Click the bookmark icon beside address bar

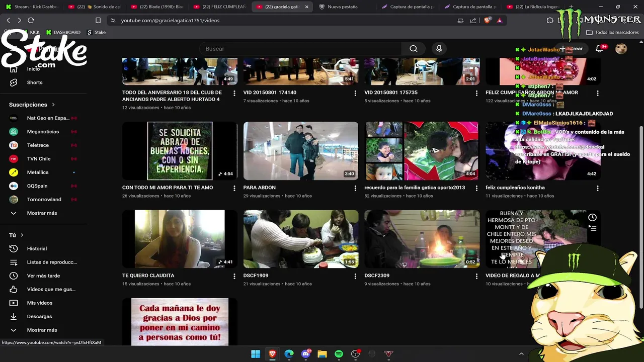[x=98, y=20]
